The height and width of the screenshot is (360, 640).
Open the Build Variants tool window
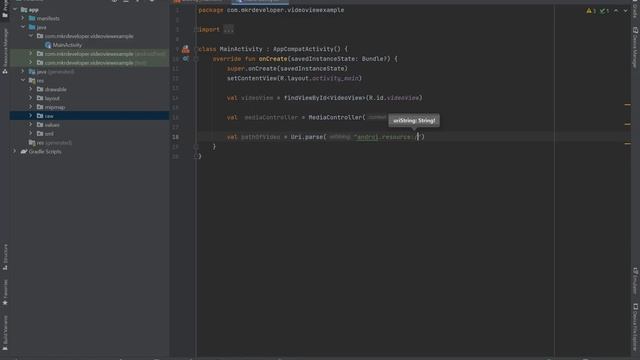click(x=5, y=333)
